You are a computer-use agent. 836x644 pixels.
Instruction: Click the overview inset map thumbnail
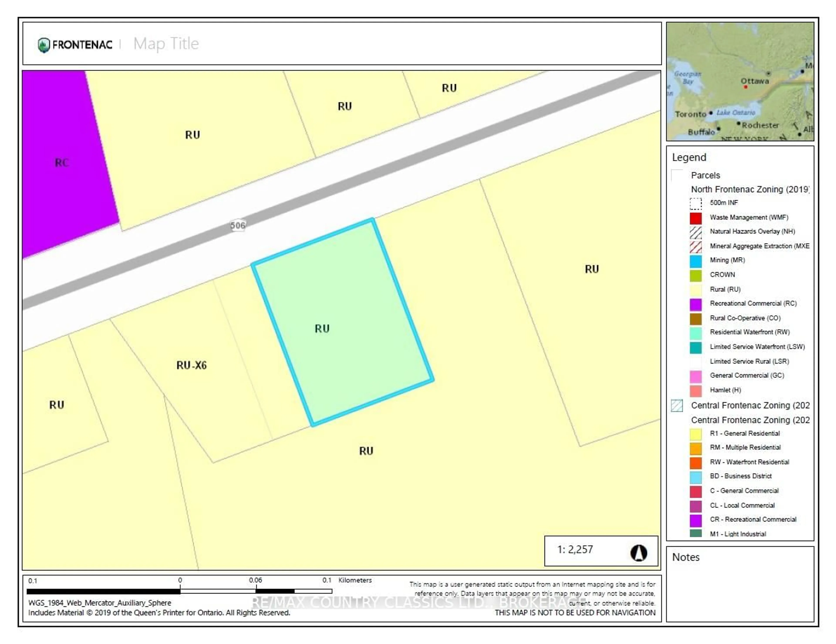tap(740, 81)
